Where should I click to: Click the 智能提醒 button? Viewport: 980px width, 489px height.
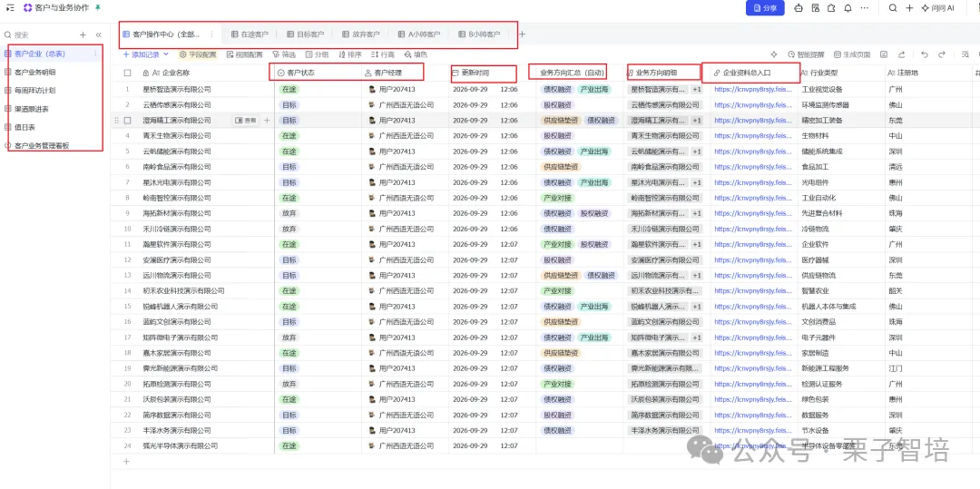807,54
